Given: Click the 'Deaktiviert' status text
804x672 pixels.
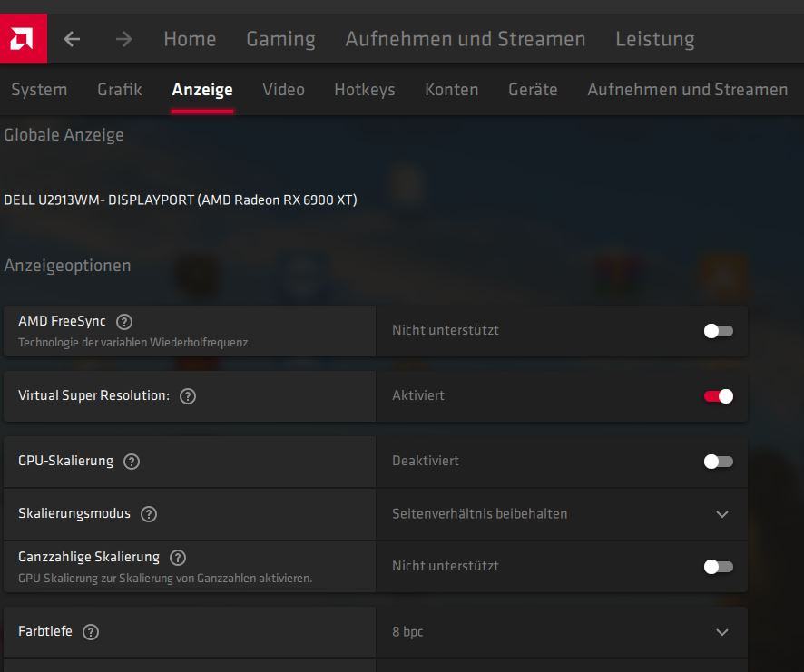Looking at the screenshot, I should click(x=426, y=461).
